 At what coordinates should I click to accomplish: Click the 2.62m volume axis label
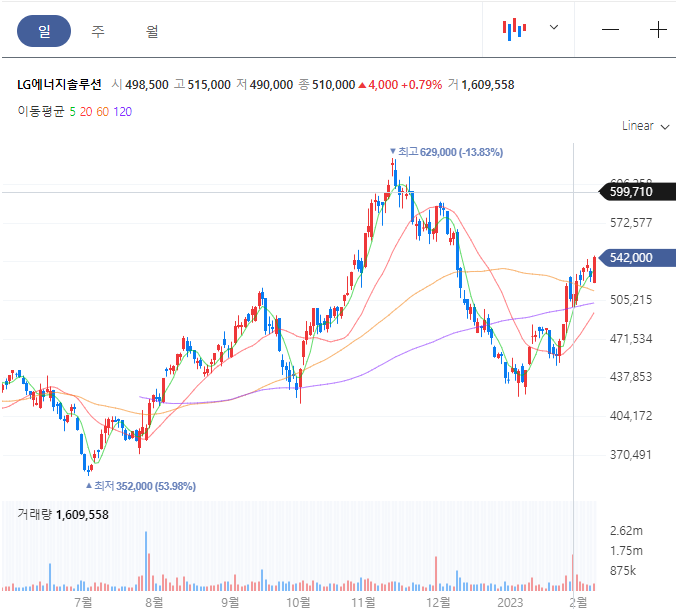[626, 531]
